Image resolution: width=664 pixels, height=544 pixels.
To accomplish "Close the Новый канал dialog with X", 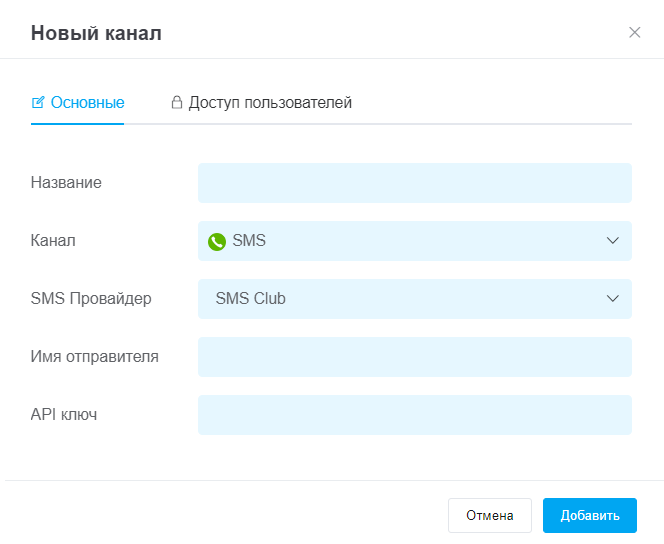I will tap(634, 33).
